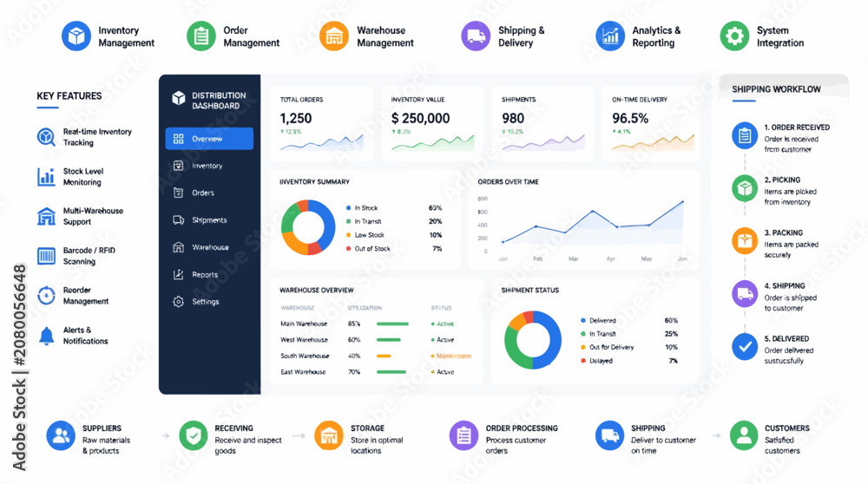The width and height of the screenshot is (868, 484).
Task: Click the Total Orders 1,250 card
Action: (x=322, y=123)
